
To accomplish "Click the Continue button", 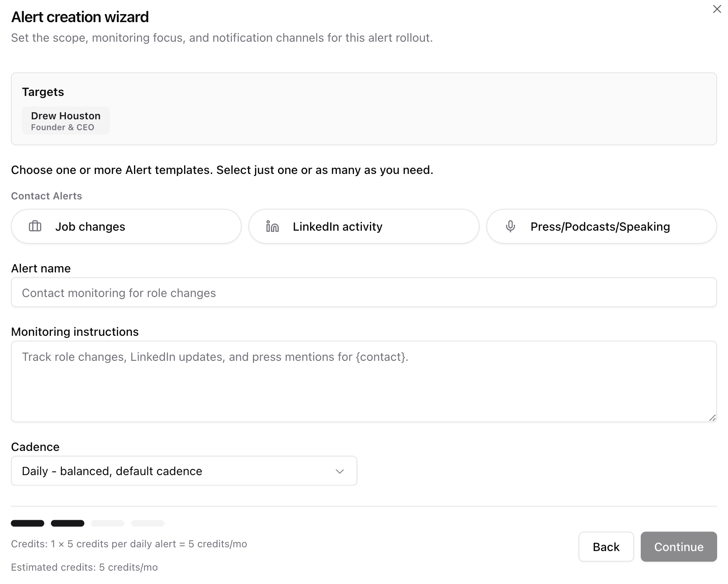I will 678,547.
